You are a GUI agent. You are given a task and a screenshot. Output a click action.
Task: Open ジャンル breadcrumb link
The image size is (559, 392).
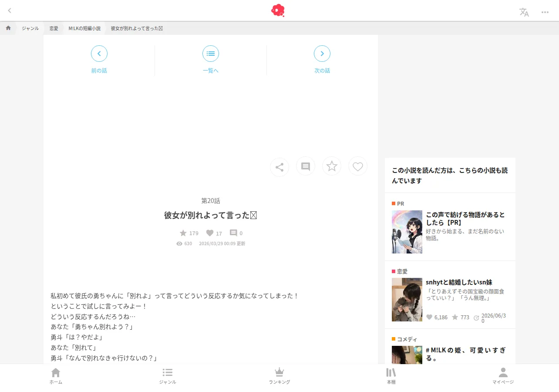tap(30, 28)
